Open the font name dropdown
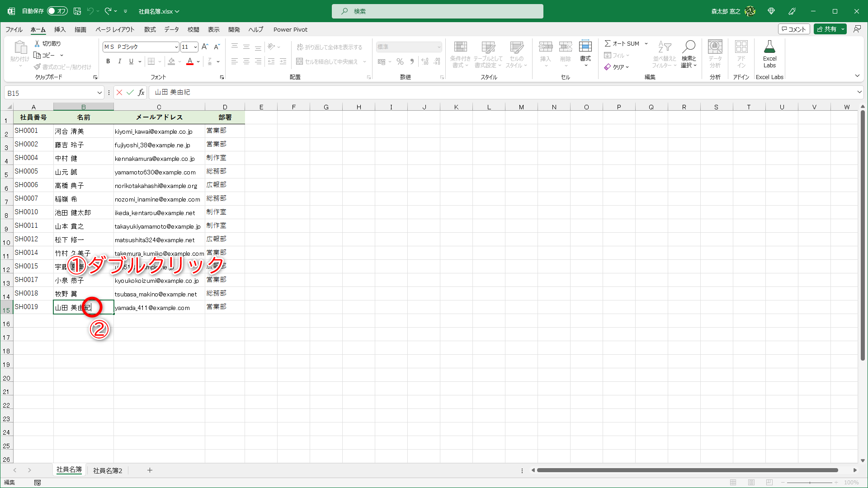This screenshot has height=488, width=868. click(x=176, y=47)
